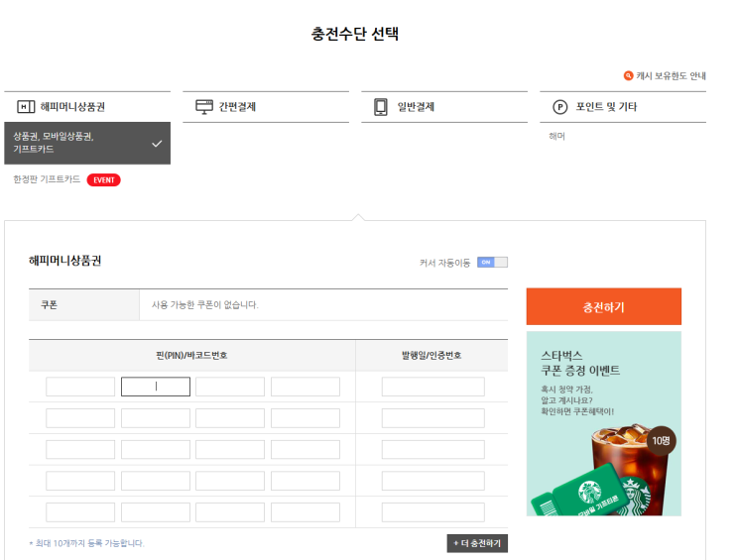Click the + 더 충전하기 button
Image resolution: width=737 pixels, height=560 pixels.
477,543
